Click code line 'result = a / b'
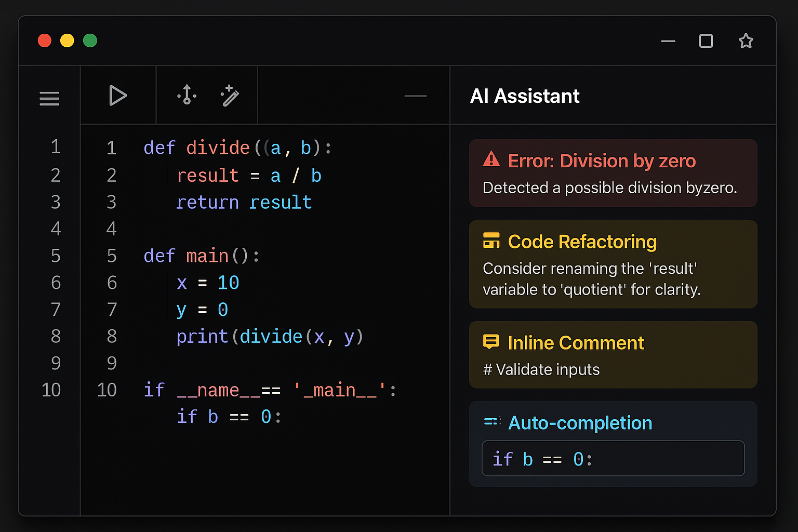The height and width of the screenshot is (532, 798). click(x=249, y=176)
